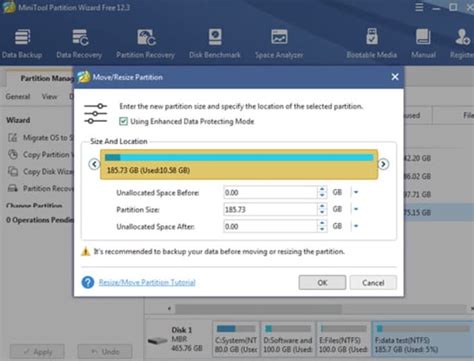Open the Resize/Move Partition Tutorial link
The width and height of the screenshot is (474, 361).
147,283
